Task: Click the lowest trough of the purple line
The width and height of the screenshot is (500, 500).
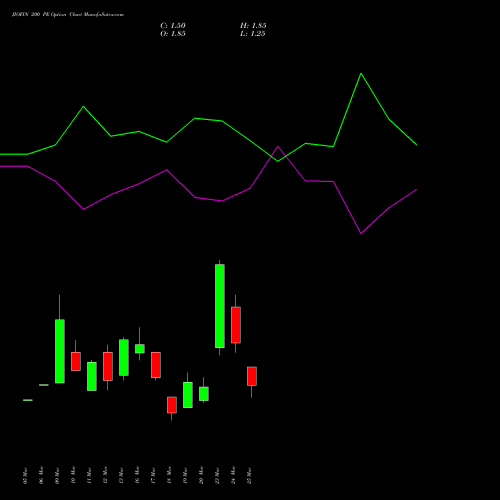Action: 361,233
